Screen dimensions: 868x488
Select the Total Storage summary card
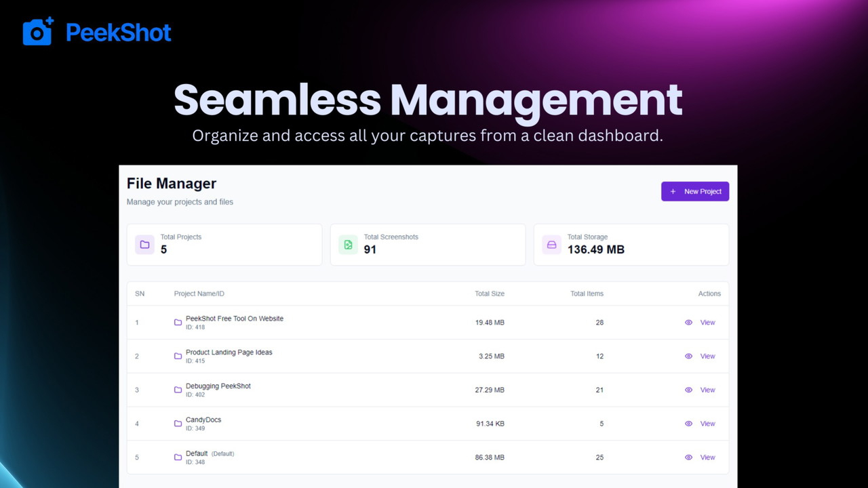(631, 245)
